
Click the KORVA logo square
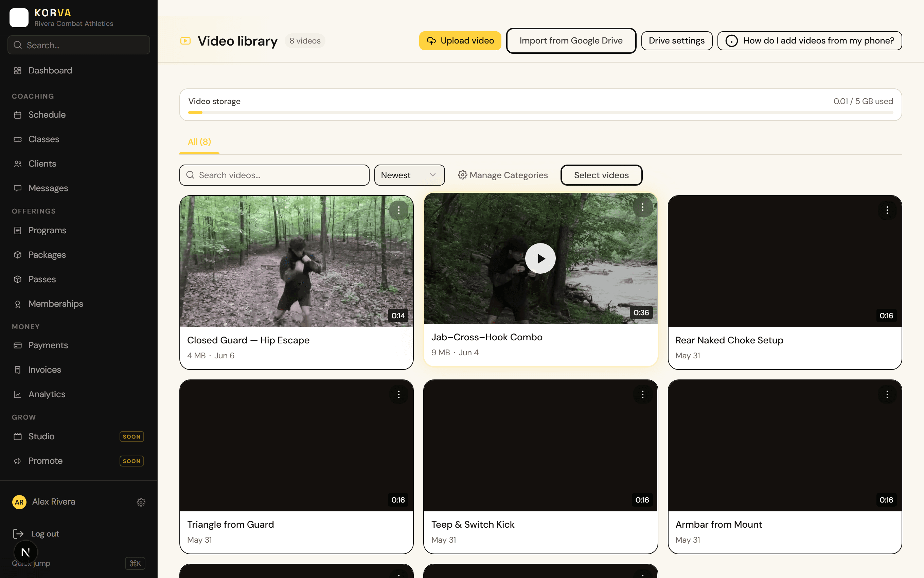[19, 18]
